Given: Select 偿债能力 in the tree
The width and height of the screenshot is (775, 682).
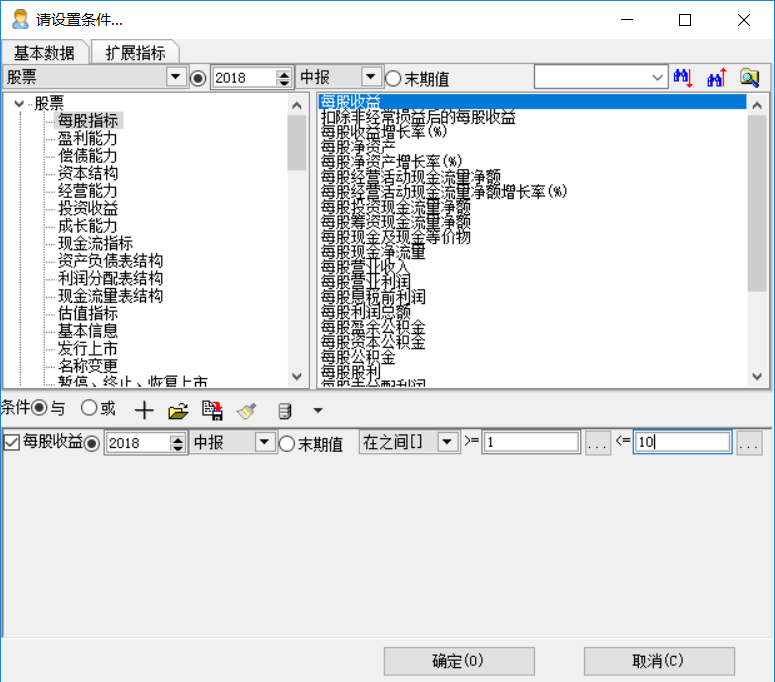Looking at the screenshot, I should click(88, 156).
